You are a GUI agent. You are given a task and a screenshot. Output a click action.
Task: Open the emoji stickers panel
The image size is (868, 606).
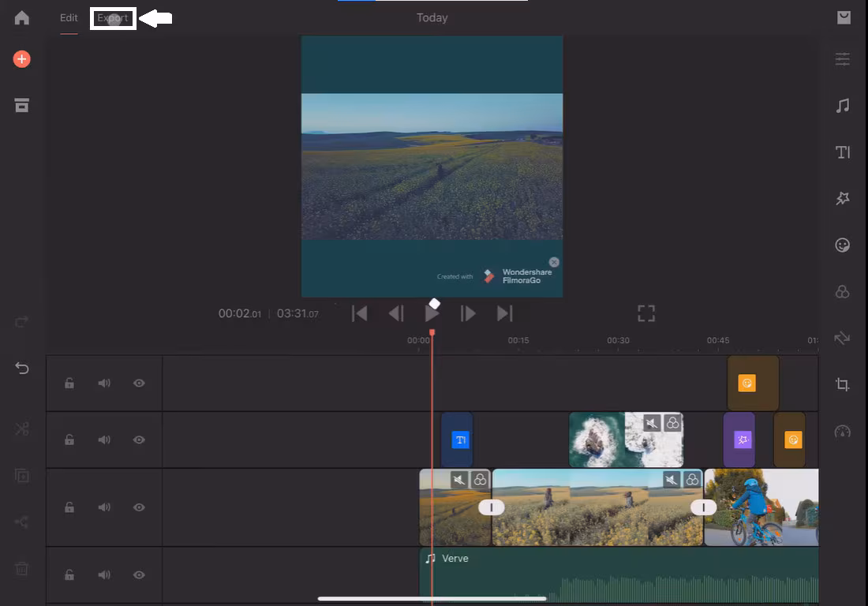(843, 245)
